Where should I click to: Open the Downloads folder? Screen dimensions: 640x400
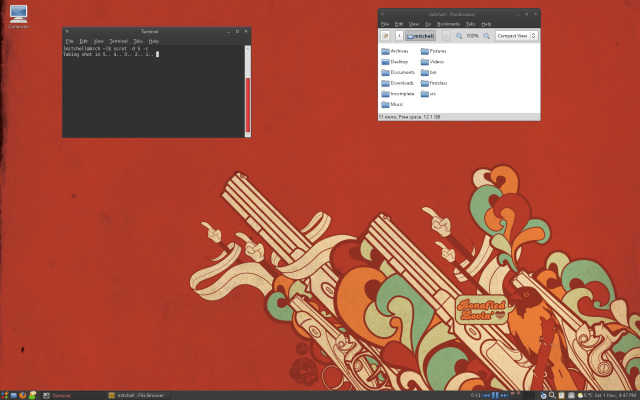[397, 83]
